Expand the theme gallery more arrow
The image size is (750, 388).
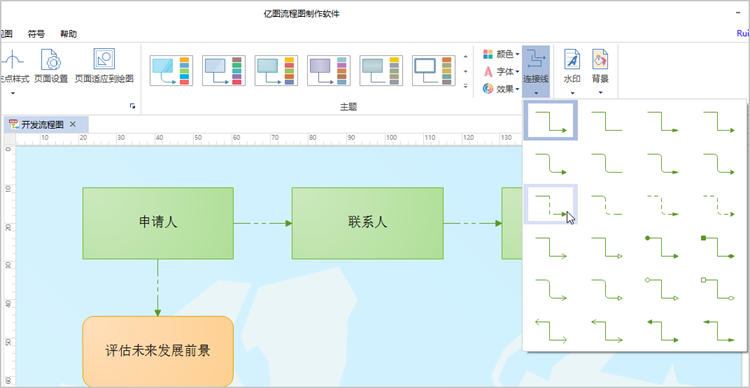pyautogui.click(x=466, y=86)
